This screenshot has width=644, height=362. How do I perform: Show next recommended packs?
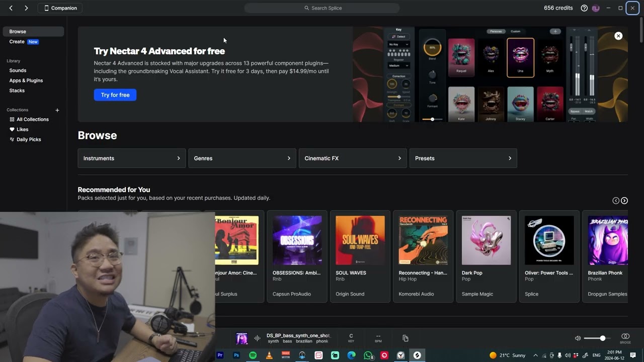(x=624, y=201)
